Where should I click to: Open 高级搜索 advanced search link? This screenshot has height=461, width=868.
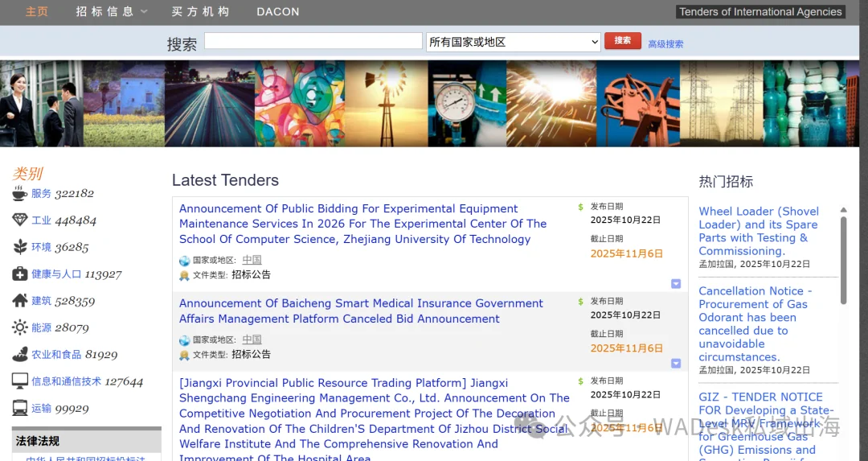[665, 43]
